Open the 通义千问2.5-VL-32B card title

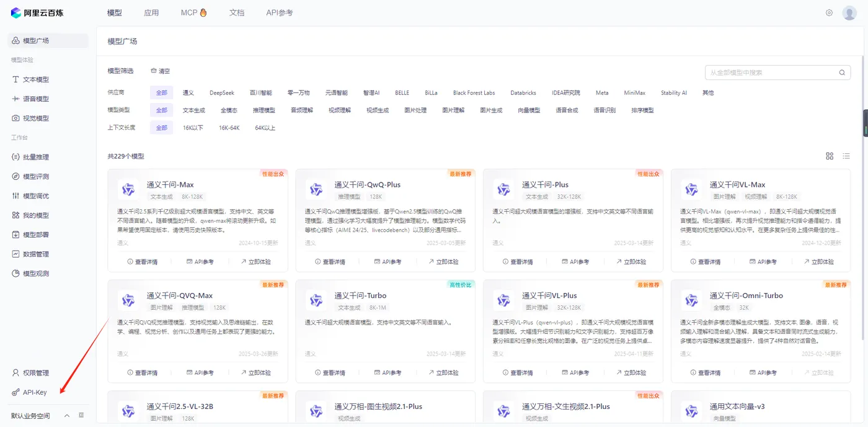(x=180, y=407)
